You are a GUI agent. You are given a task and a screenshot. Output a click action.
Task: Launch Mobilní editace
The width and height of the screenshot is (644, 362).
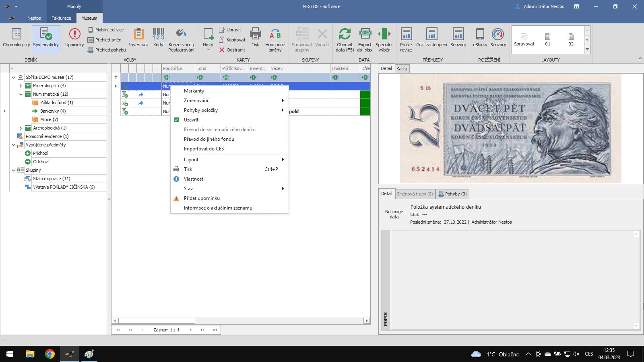pyautogui.click(x=106, y=30)
